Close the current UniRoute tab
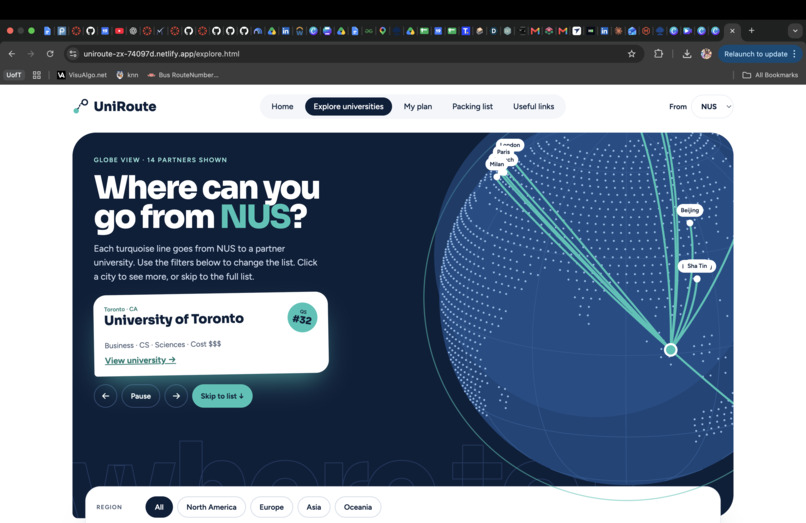This screenshot has width=806, height=523. tap(732, 31)
